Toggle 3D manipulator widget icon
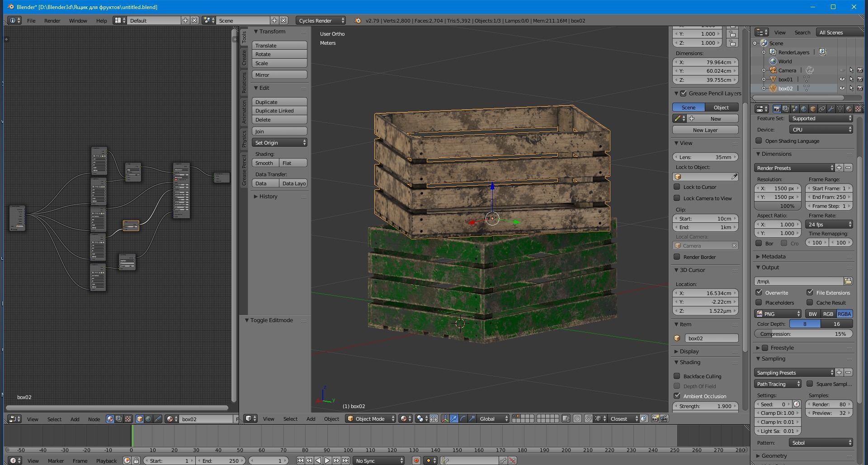Viewport: 868px width, 465px height. tap(445, 419)
